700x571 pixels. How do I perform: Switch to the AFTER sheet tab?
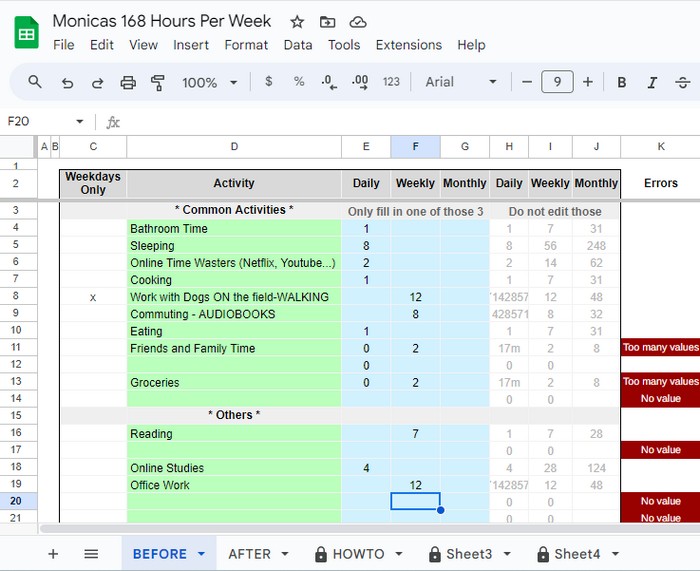[249, 554]
